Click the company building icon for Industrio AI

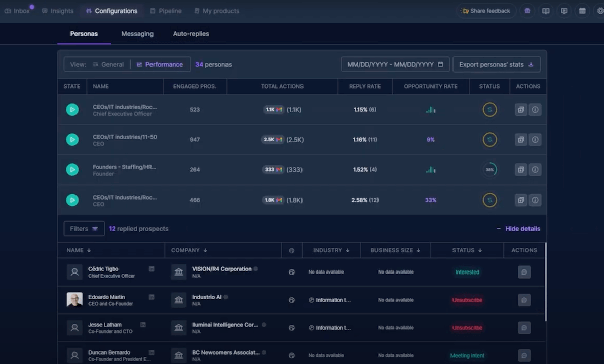(x=179, y=300)
